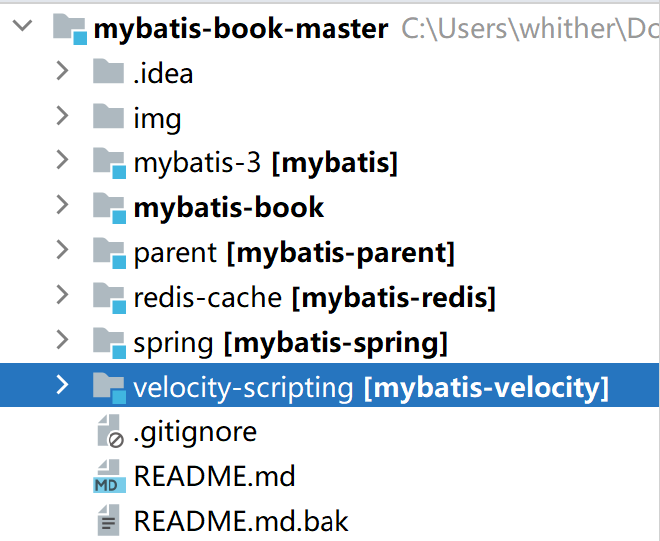Expand the spring module chevron
Image resolution: width=660 pixels, height=541 pixels.
(x=62, y=341)
